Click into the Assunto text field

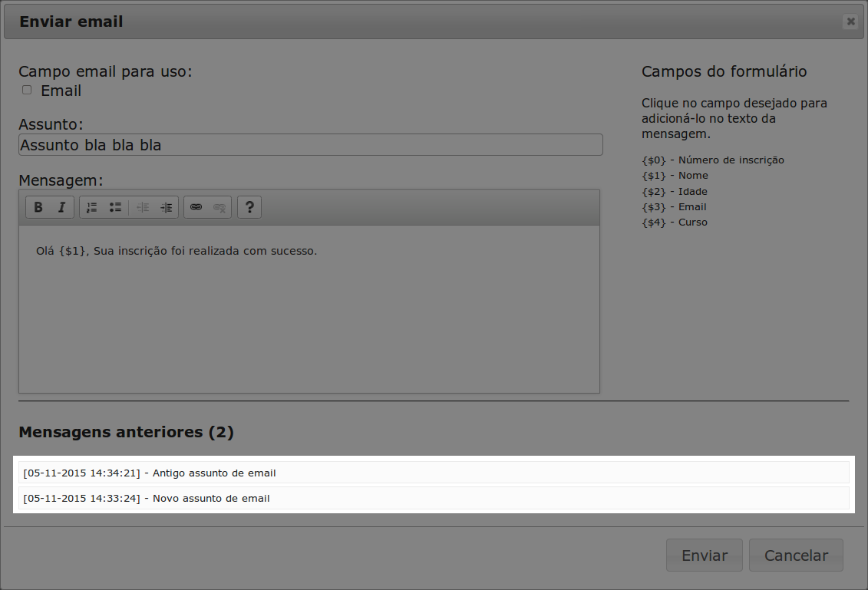[310, 145]
